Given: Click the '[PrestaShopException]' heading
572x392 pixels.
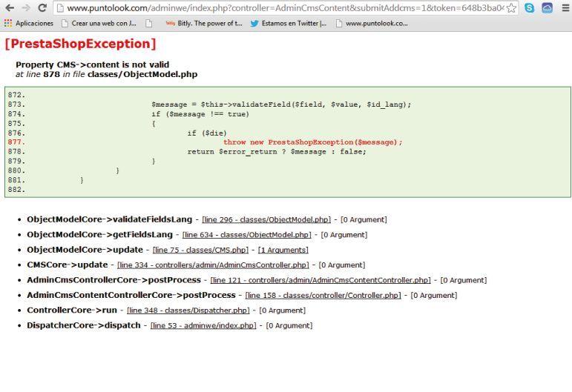Looking at the screenshot, I should [x=80, y=44].
